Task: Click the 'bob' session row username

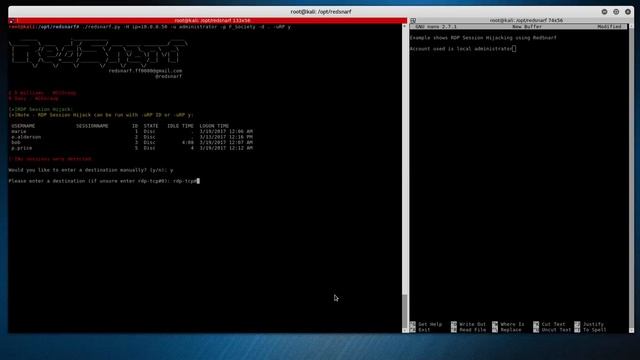Action: coord(16,142)
